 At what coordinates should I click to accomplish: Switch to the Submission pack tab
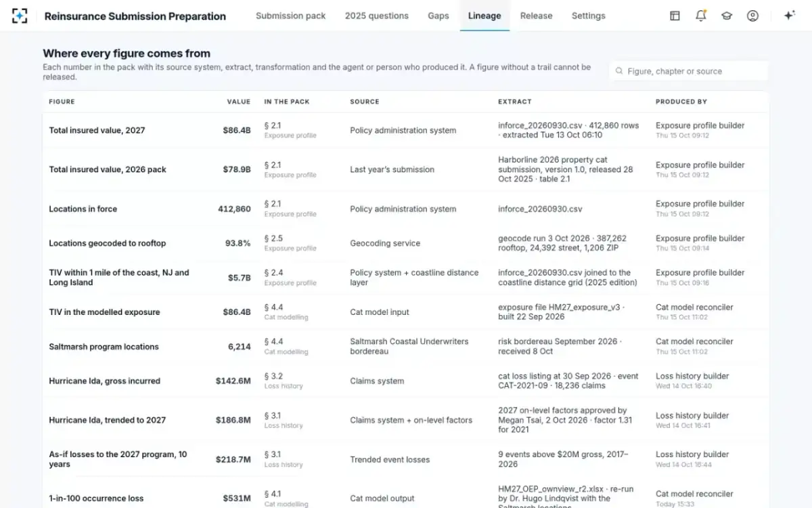coord(290,16)
